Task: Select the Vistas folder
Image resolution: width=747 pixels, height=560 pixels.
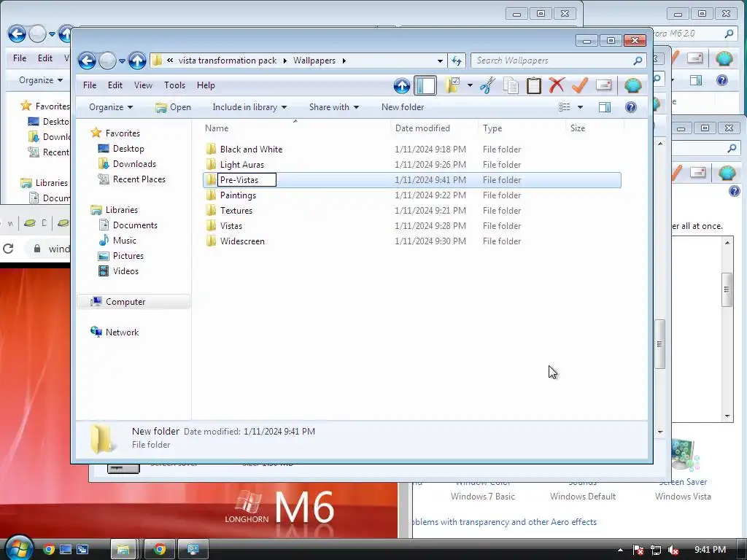Action: [x=231, y=226]
